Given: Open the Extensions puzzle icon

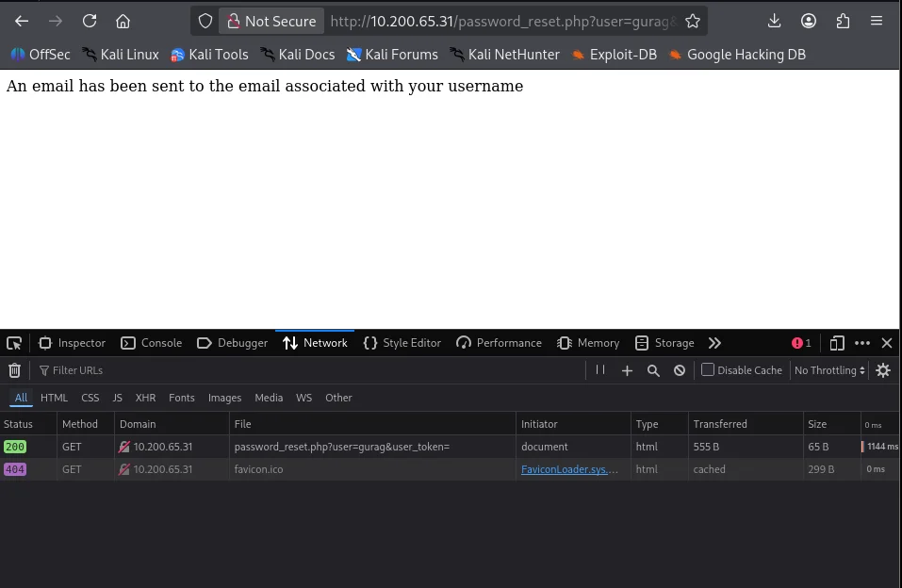Looking at the screenshot, I should pyautogui.click(x=843, y=21).
